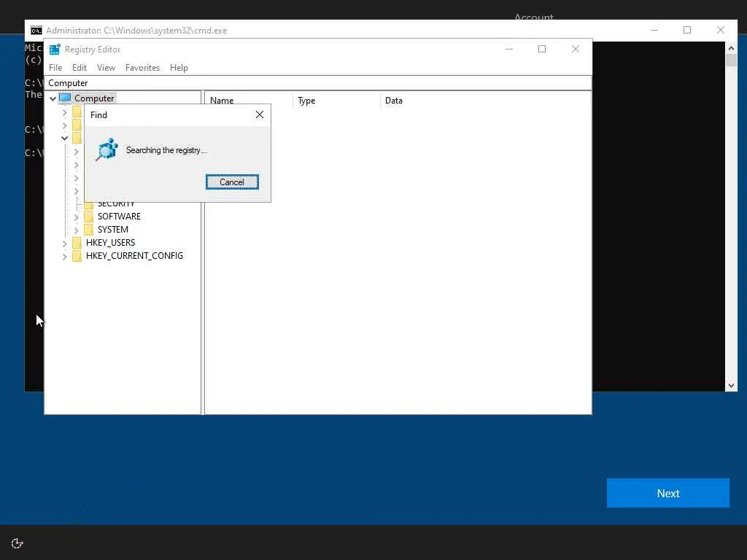
Task: Maximize the Registry Editor window
Action: click(x=542, y=49)
